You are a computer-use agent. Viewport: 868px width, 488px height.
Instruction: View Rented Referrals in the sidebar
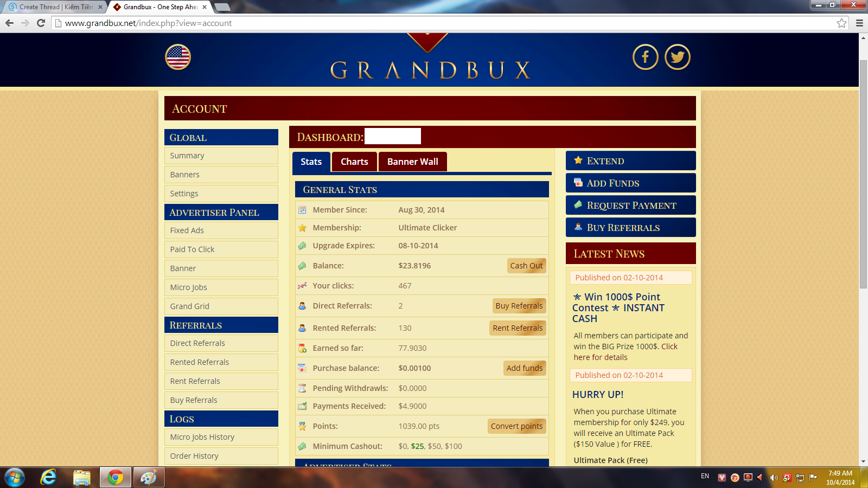click(x=221, y=362)
